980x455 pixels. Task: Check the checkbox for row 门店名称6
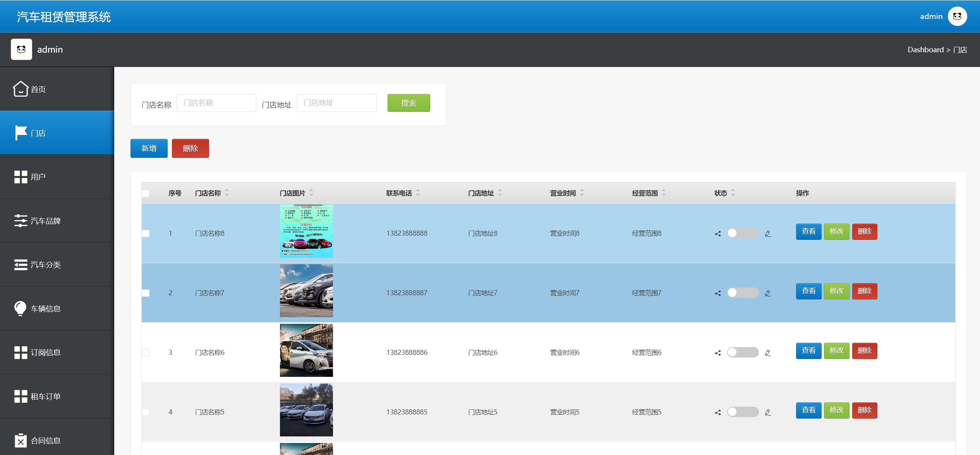(x=146, y=352)
